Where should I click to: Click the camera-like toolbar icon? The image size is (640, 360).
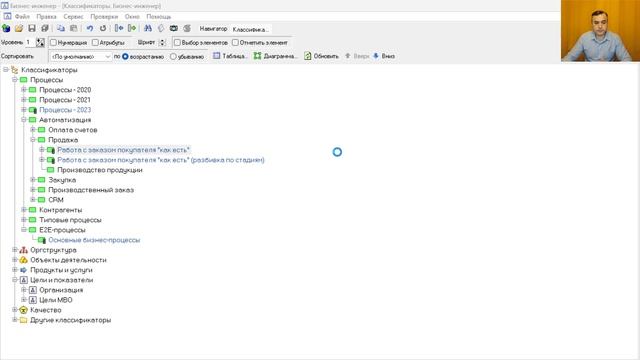click(x=174, y=29)
